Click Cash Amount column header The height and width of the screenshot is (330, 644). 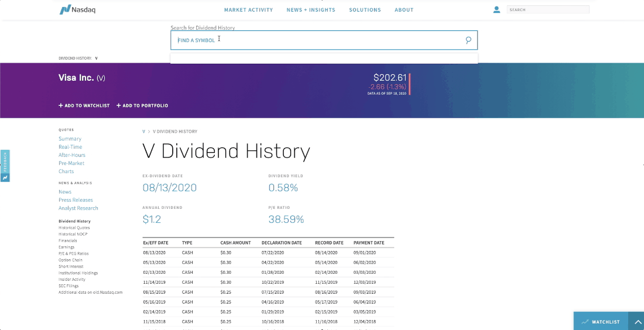(235, 243)
